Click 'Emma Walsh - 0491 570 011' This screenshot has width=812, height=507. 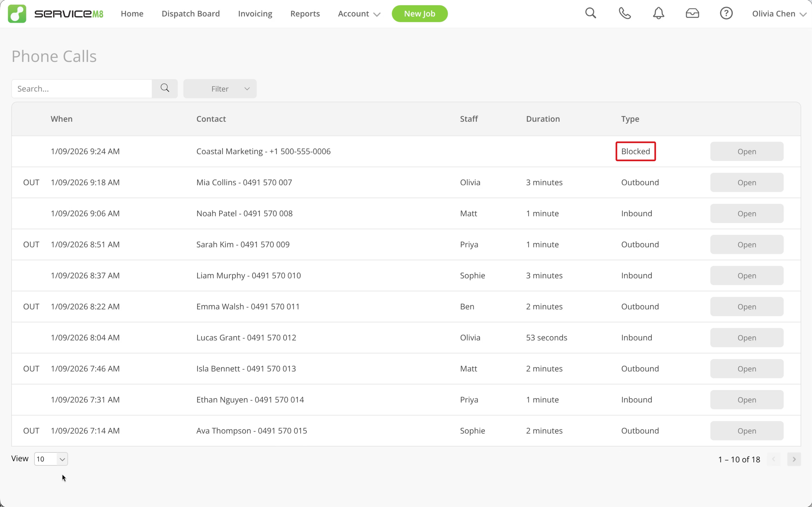(248, 306)
